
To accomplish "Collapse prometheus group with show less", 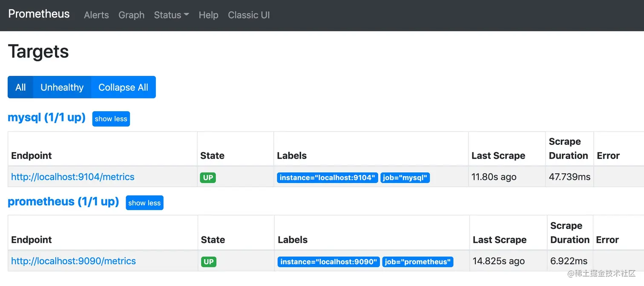I will point(144,203).
